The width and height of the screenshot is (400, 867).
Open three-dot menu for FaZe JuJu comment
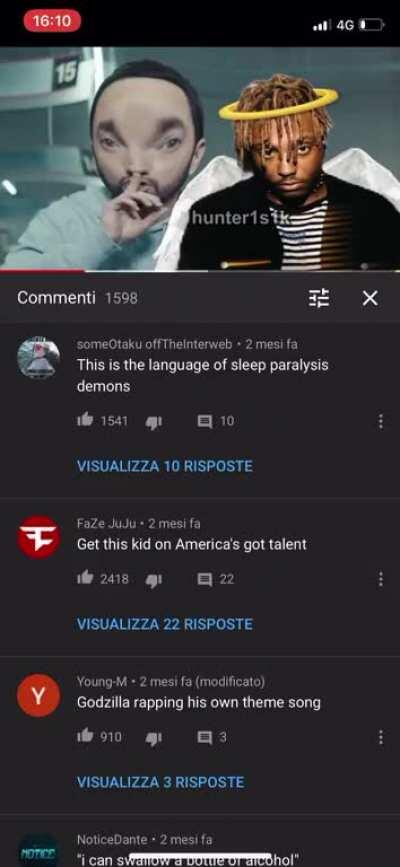(380, 579)
